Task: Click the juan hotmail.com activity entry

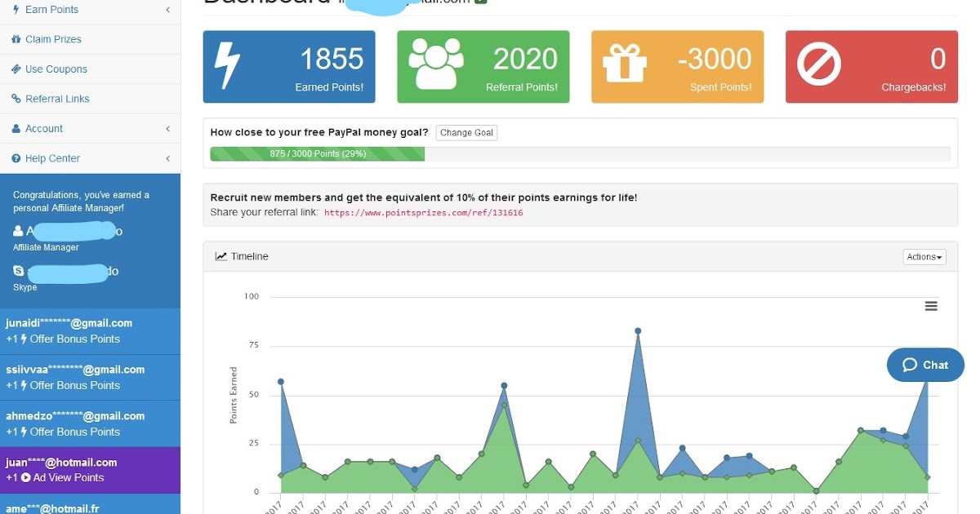Action: pyautogui.click(x=90, y=470)
